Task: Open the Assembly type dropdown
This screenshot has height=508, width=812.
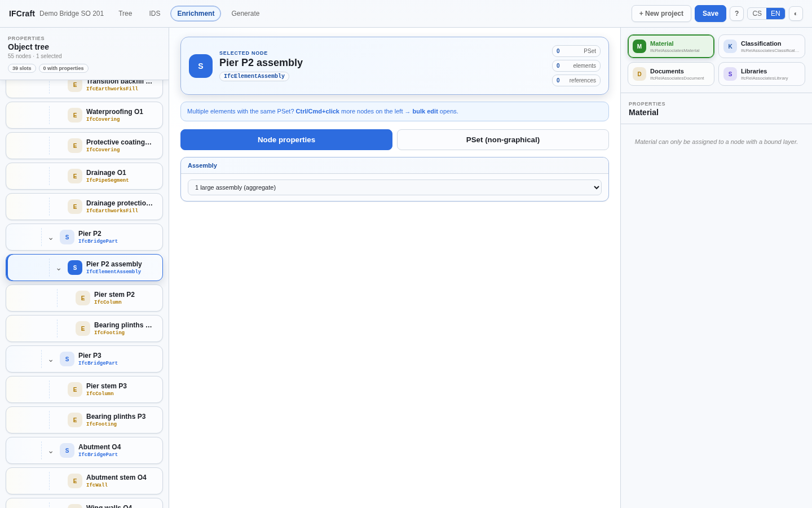Action: point(395,187)
